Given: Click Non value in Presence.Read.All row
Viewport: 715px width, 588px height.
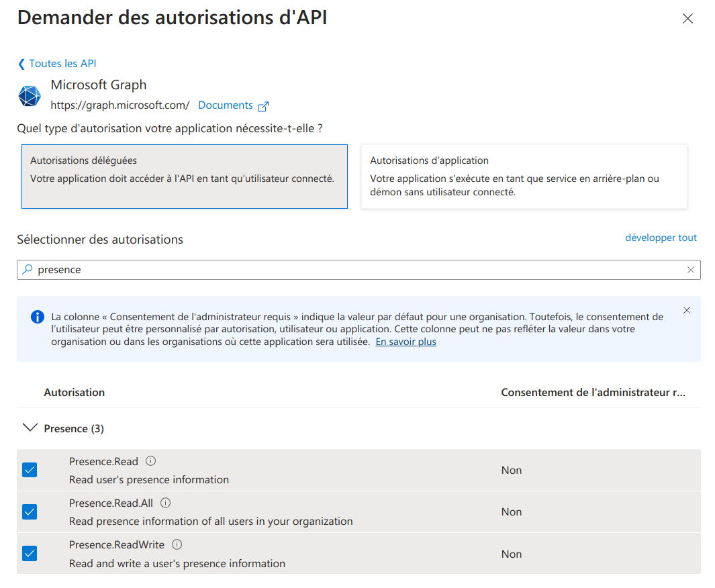Looking at the screenshot, I should [x=511, y=512].
